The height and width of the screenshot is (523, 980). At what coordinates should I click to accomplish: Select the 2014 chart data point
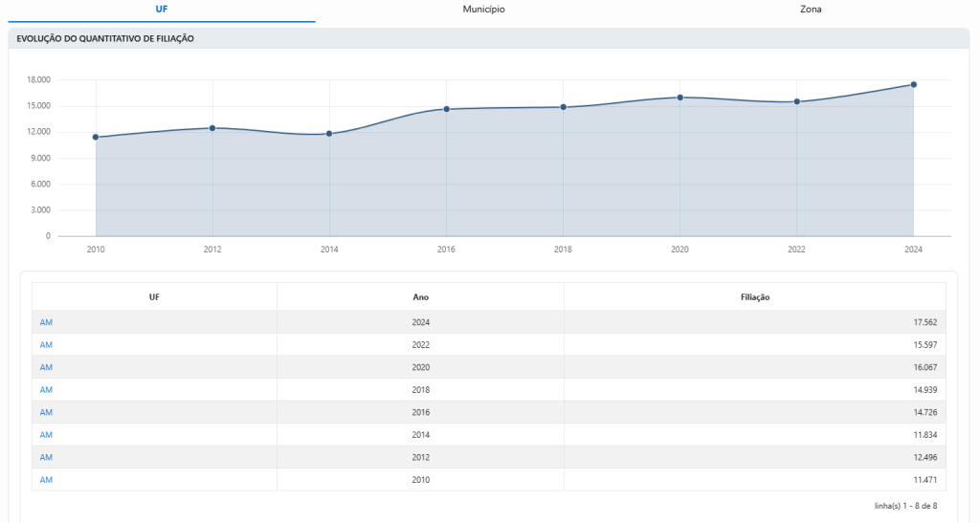pos(329,134)
